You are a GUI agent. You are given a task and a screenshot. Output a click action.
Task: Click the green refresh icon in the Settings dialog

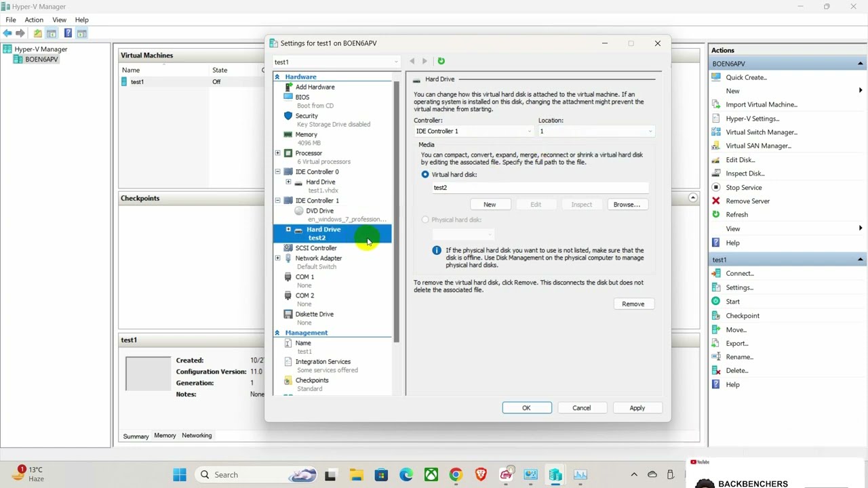[441, 61]
